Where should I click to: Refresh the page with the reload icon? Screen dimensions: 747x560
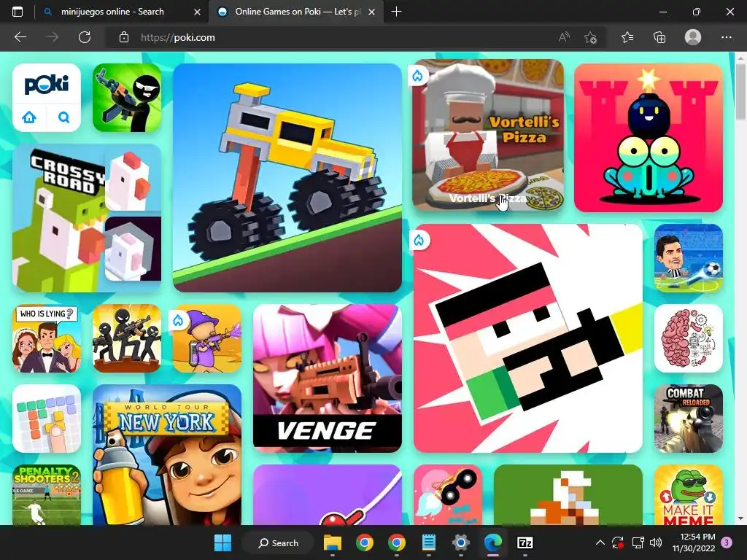click(85, 37)
